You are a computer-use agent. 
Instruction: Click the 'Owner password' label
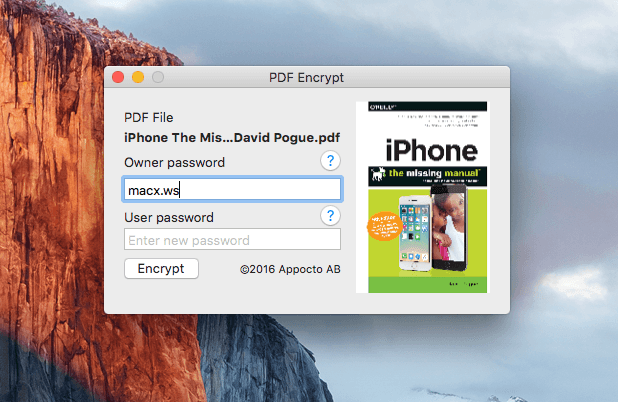tap(175, 162)
